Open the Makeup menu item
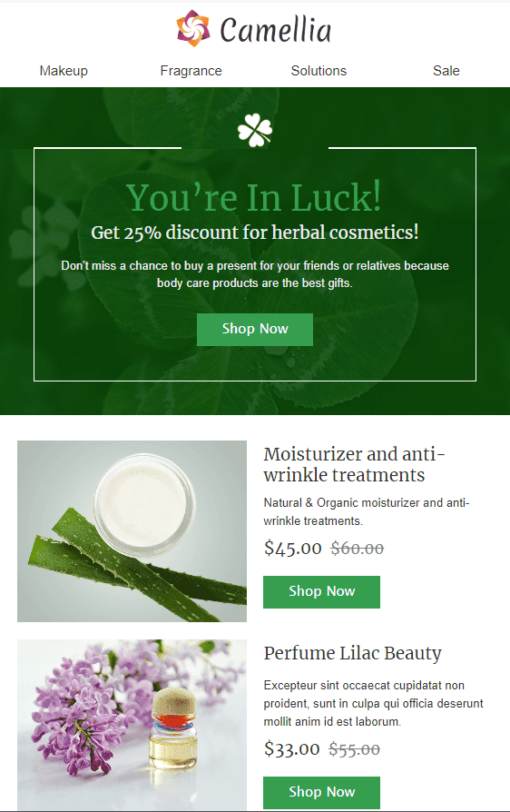 pos(64,71)
